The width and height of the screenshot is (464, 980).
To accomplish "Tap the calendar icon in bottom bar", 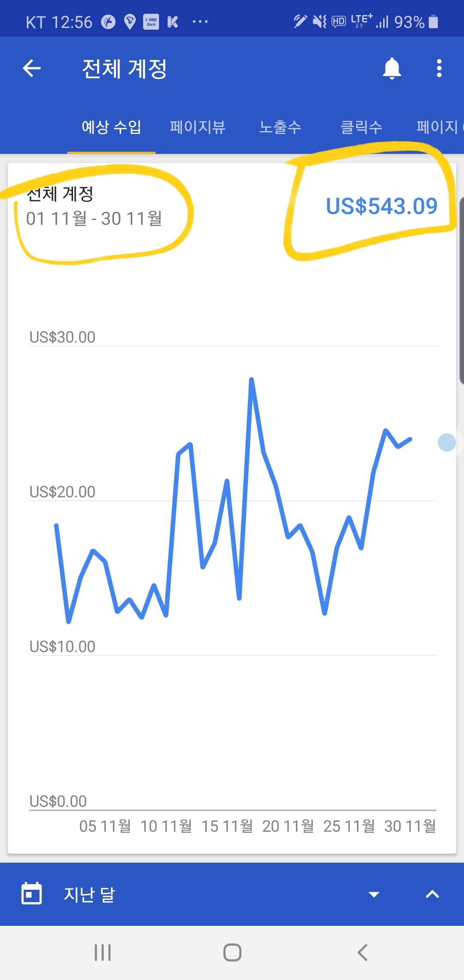I will pyautogui.click(x=32, y=894).
